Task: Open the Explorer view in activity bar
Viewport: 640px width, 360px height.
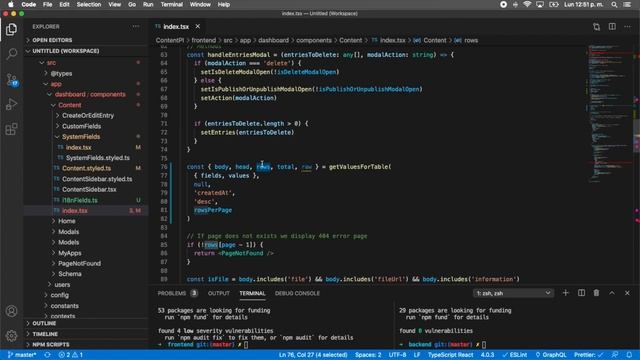Action: point(11,29)
